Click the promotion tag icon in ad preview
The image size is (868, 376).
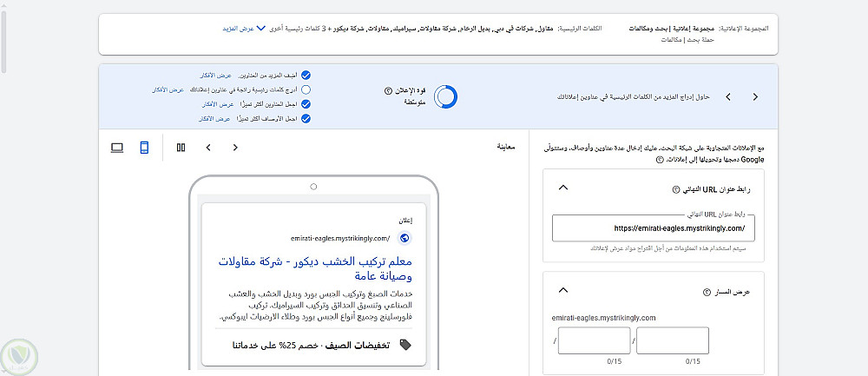[405, 345]
